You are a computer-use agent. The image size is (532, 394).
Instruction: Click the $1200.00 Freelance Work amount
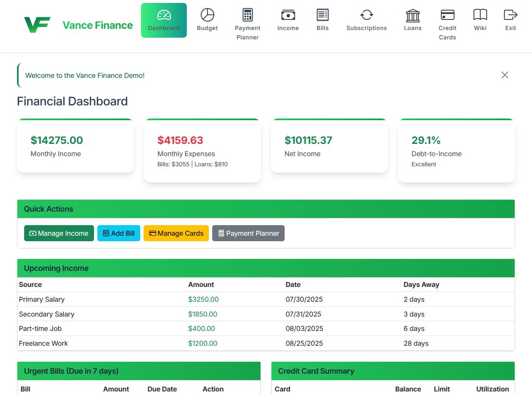(x=203, y=343)
